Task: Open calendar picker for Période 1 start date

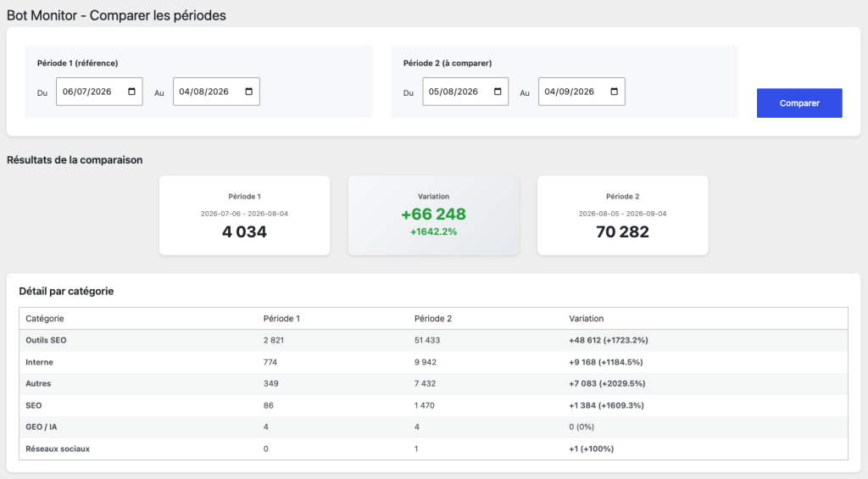Action: pos(131,92)
